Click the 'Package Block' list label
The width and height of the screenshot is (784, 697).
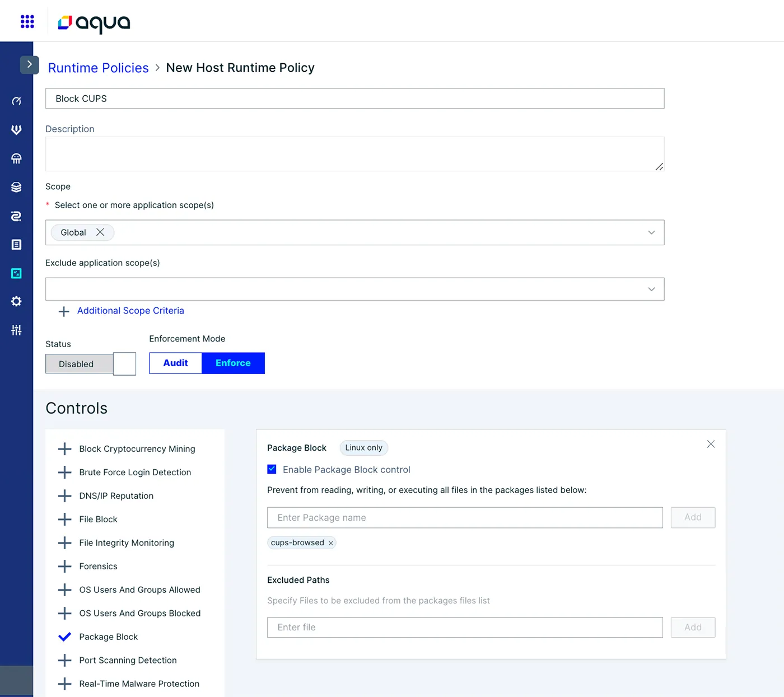[109, 637]
